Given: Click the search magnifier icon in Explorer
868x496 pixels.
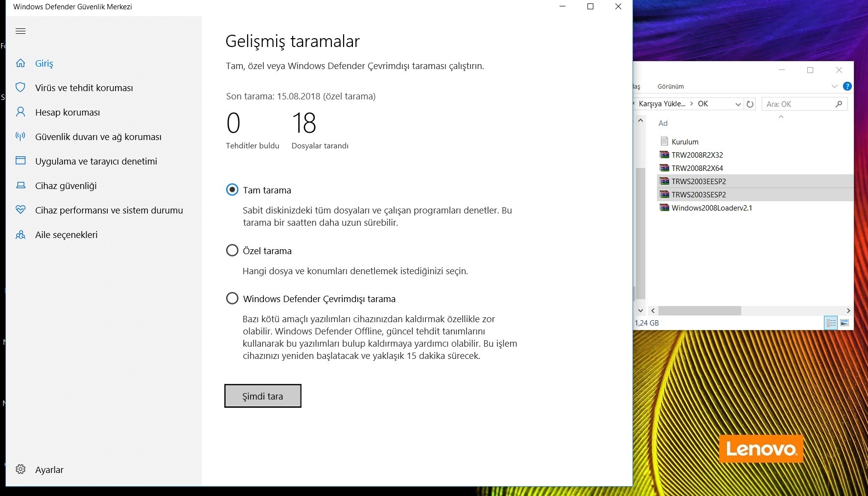Looking at the screenshot, I should pos(839,104).
